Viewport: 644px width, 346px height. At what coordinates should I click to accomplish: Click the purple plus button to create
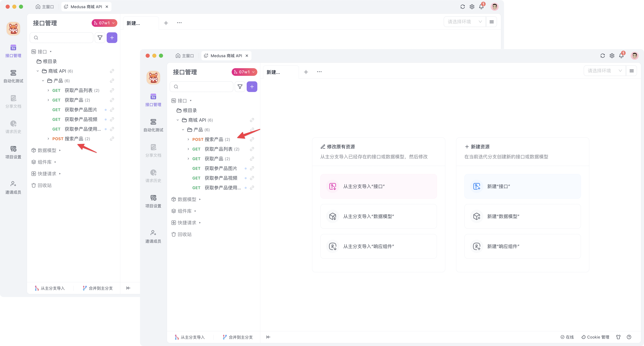(x=252, y=86)
